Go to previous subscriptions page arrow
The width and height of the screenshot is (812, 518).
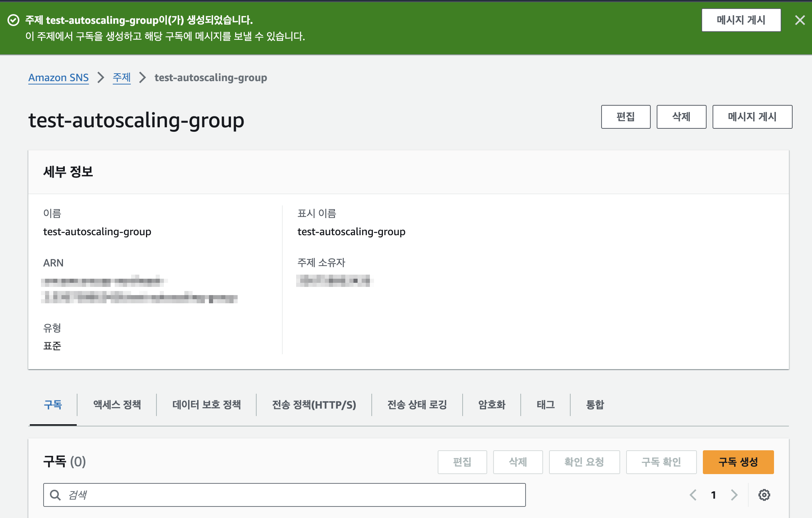(x=693, y=495)
